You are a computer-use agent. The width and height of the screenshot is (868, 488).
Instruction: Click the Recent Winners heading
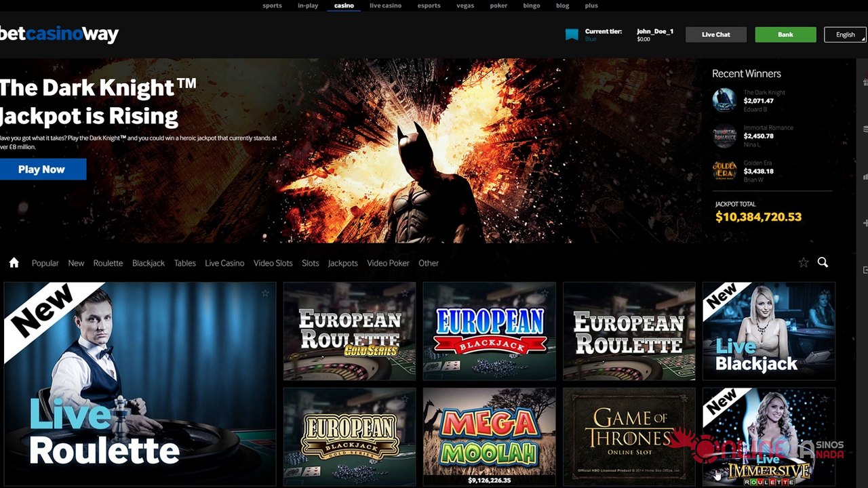(747, 73)
